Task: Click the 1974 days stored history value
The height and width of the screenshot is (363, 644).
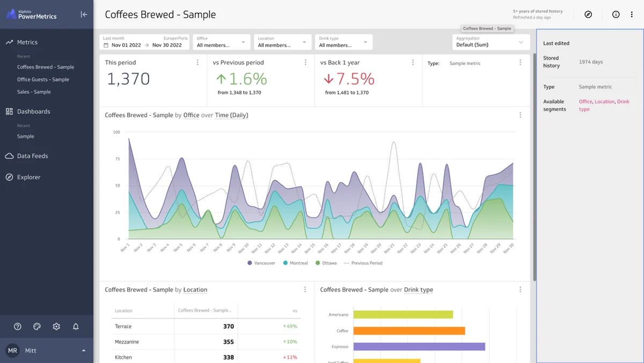Action: click(x=591, y=62)
